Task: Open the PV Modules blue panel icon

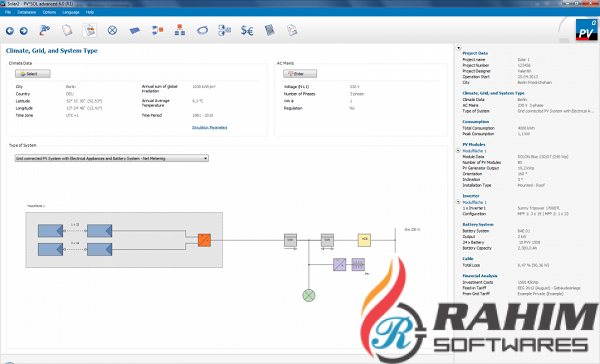Action: [134, 30]
